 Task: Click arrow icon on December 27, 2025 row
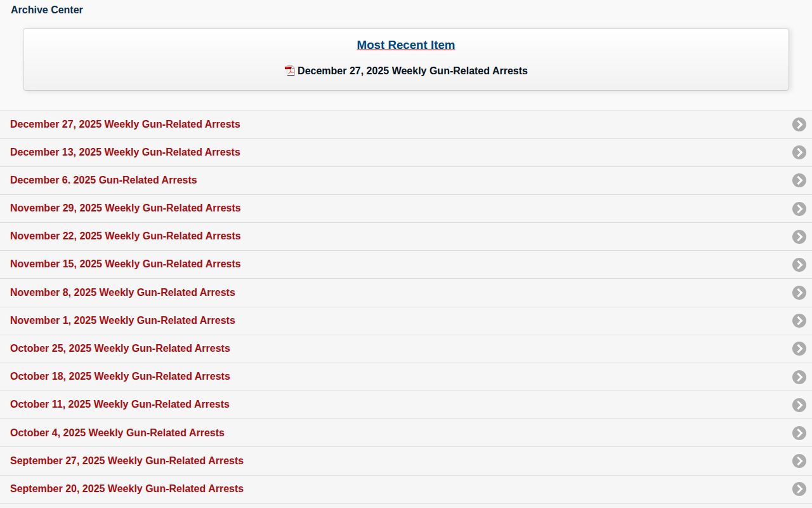[x=799, y=124]
